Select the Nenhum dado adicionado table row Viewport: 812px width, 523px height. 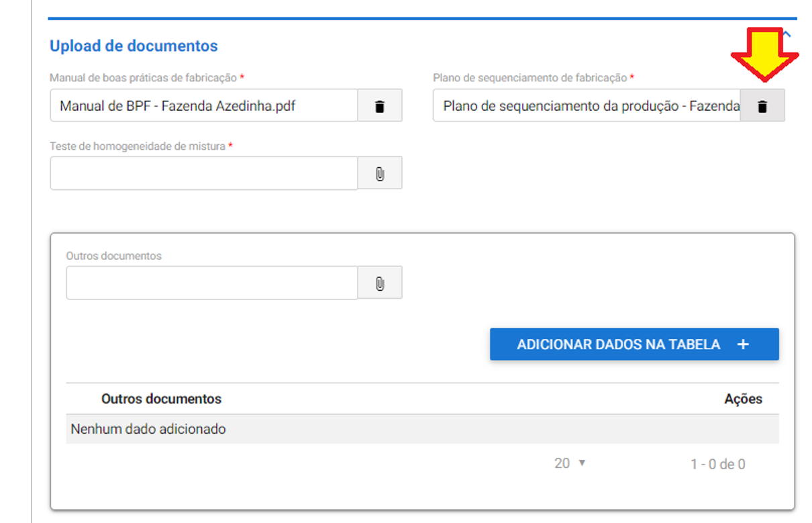click(x=422, y=429)
